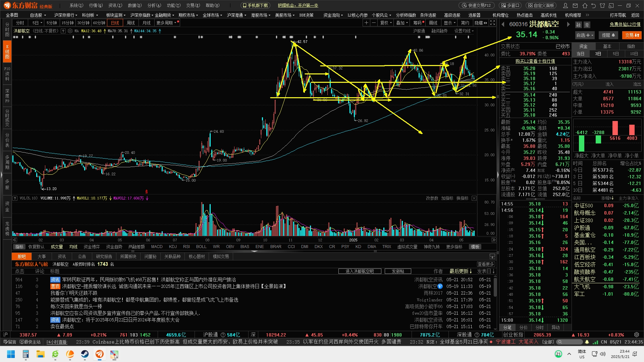Image resolution: width=644 pixels, height=362 pixels.
Task: Click the red dollar marker on chart
Action: tap(147, 192)
